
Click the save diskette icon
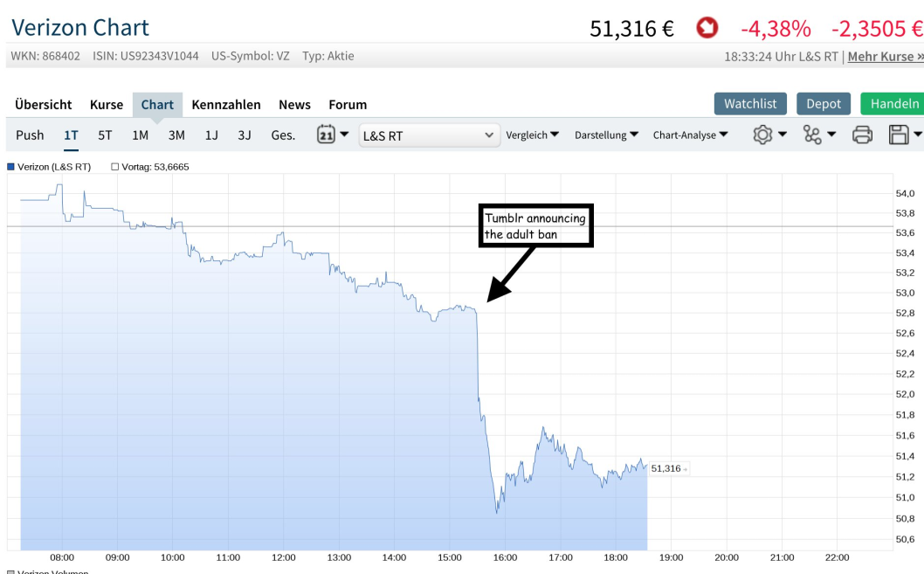coord(898,135)
